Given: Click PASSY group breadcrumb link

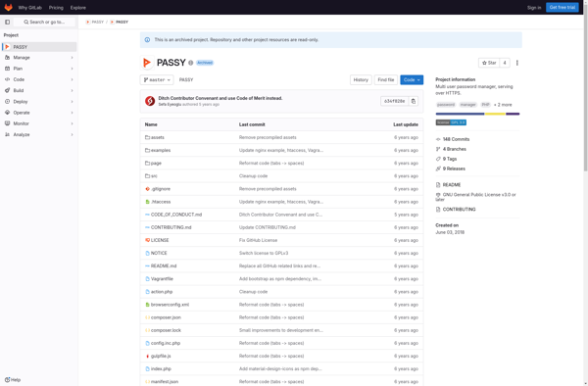Looking at the screenshot, I should pos(94,23).
